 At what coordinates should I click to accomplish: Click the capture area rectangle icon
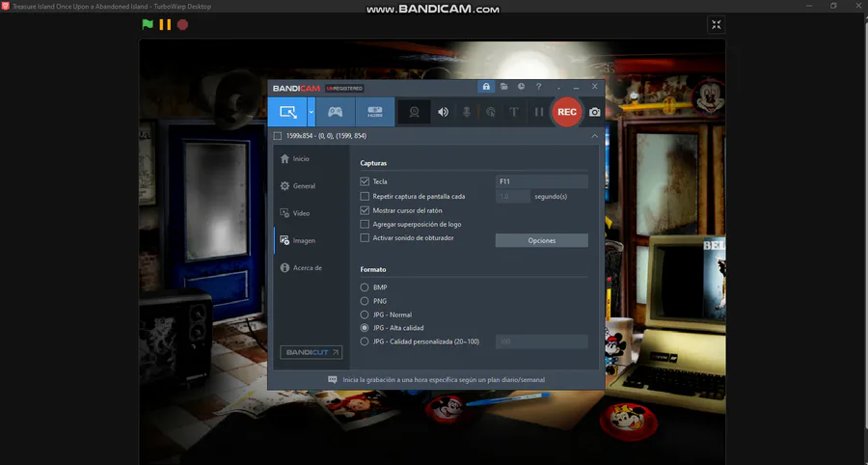pyautogui.click(x=278, y=136)
